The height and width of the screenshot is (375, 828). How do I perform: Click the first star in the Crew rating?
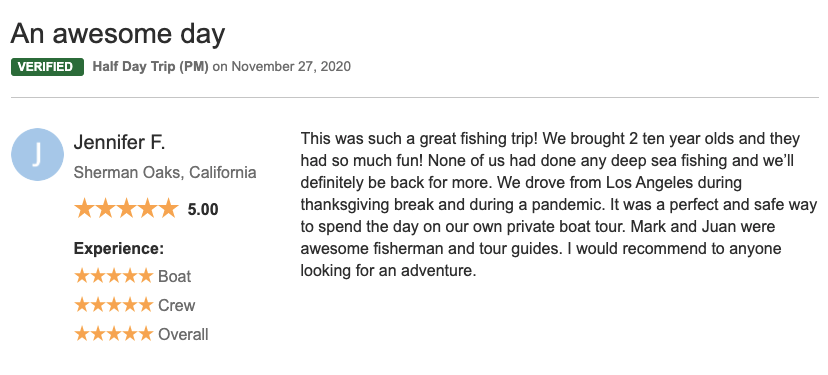click(x=82, y=305)
